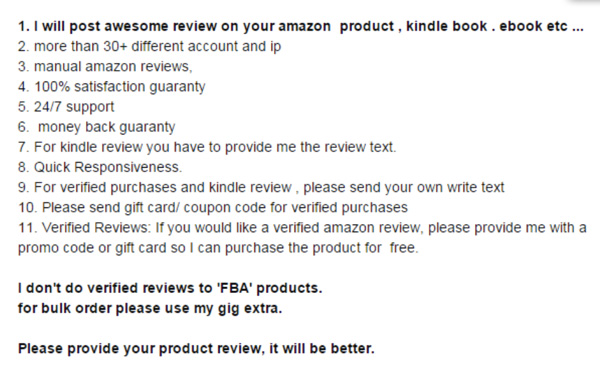Viewport: 600px width, 377px height.
Task: Click the bold "Please provide your product review" line
Action: 196,349
